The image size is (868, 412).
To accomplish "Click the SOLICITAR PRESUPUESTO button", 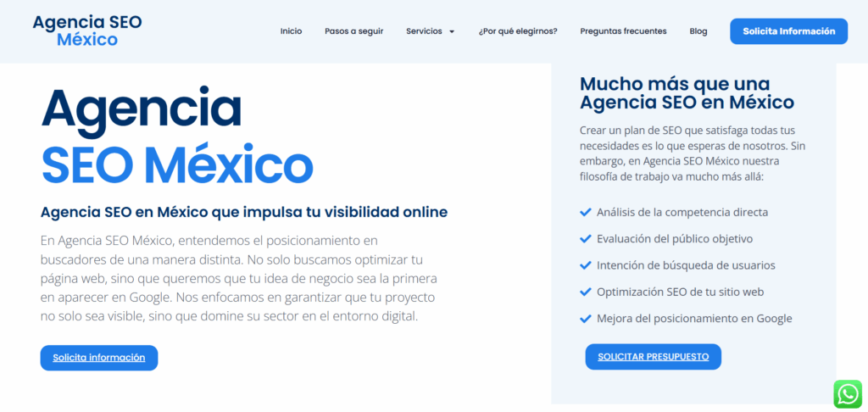I will (x=653, y=357).
